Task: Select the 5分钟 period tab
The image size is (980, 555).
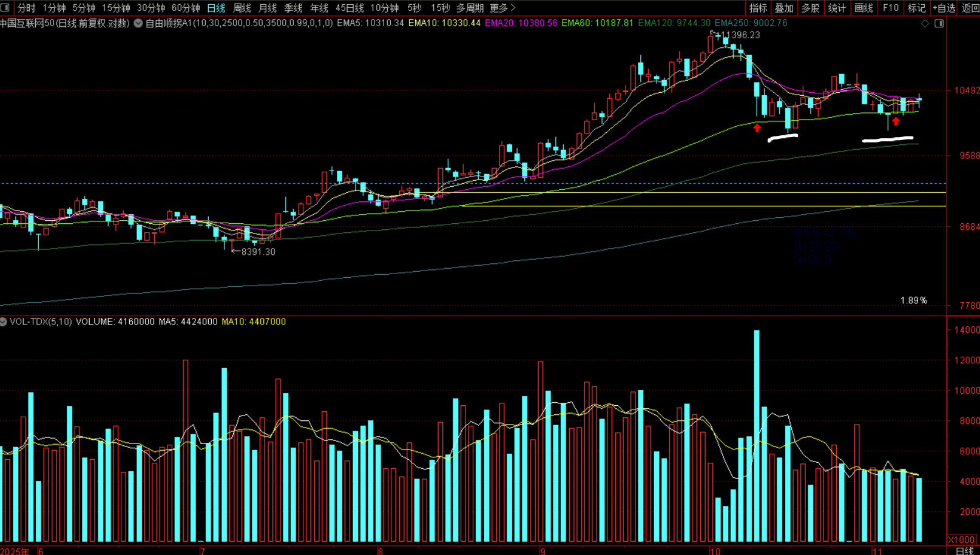Action: point(83,8)
